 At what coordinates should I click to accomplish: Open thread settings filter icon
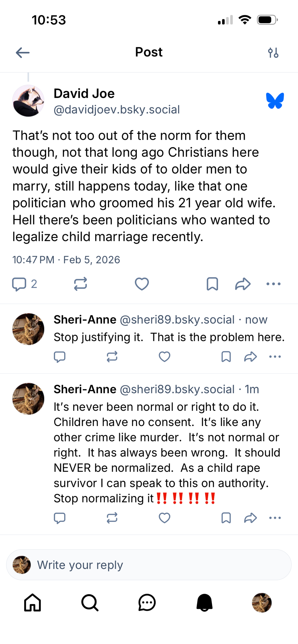273,52
